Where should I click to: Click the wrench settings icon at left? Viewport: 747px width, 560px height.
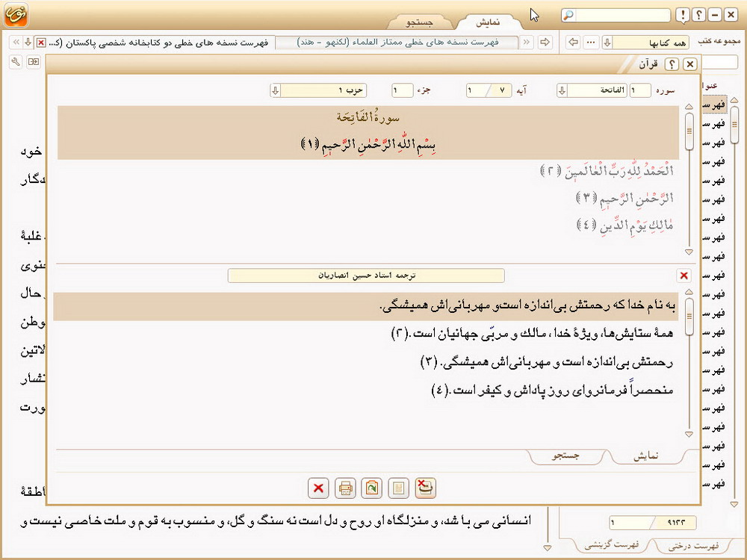click(16, 62)
